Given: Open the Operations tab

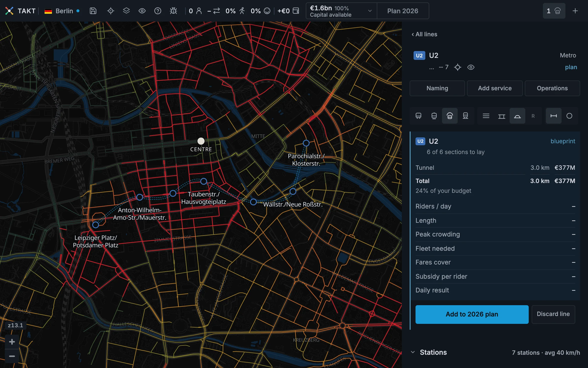Looking at the screenshot, I should click(x=552, y=88).
